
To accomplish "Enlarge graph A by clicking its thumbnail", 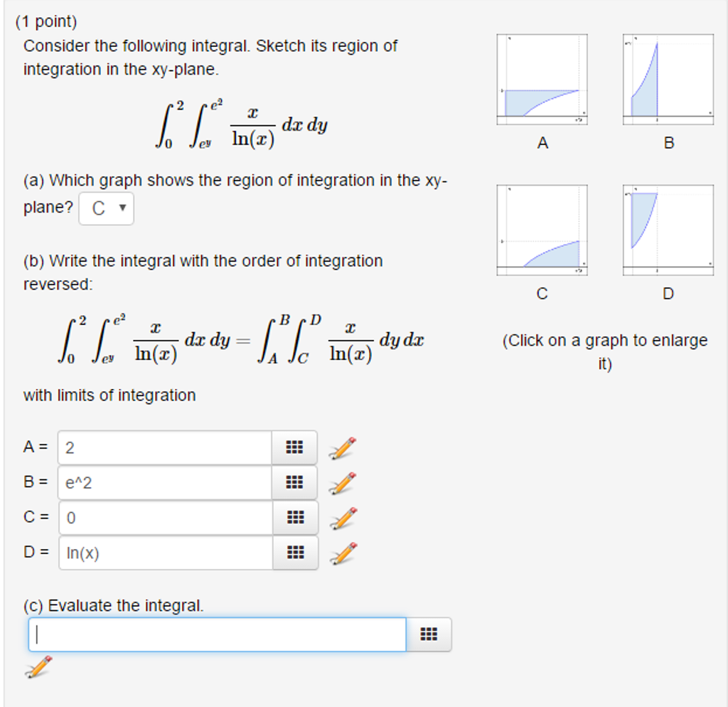I will (542, 78).
